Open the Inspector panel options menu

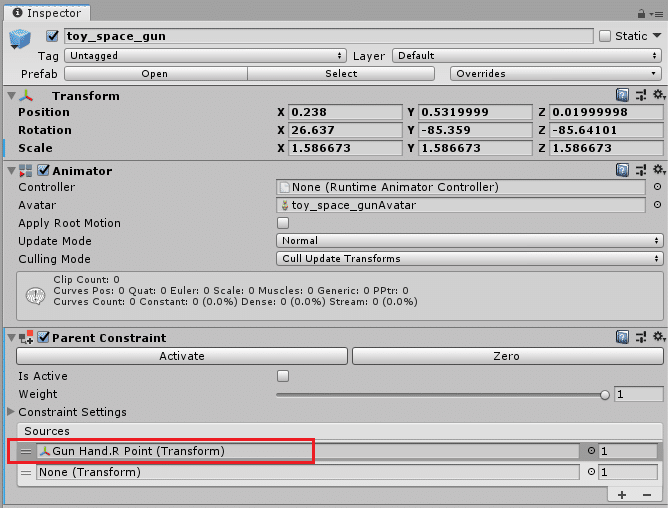click(x=656, y=14)
